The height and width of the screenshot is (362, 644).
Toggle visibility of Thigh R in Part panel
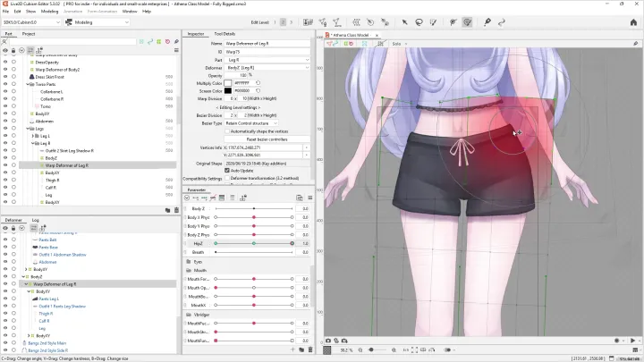[x=5, y=180]
